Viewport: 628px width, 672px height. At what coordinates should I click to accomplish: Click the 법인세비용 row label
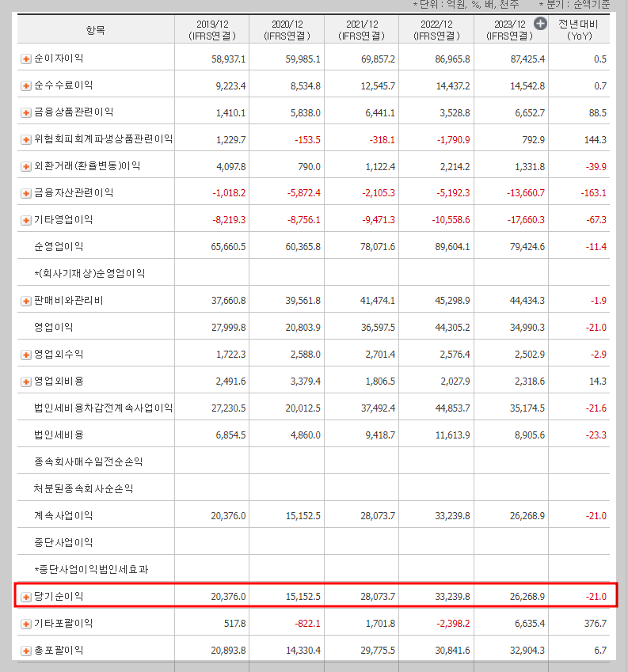[x=59, y=435]
